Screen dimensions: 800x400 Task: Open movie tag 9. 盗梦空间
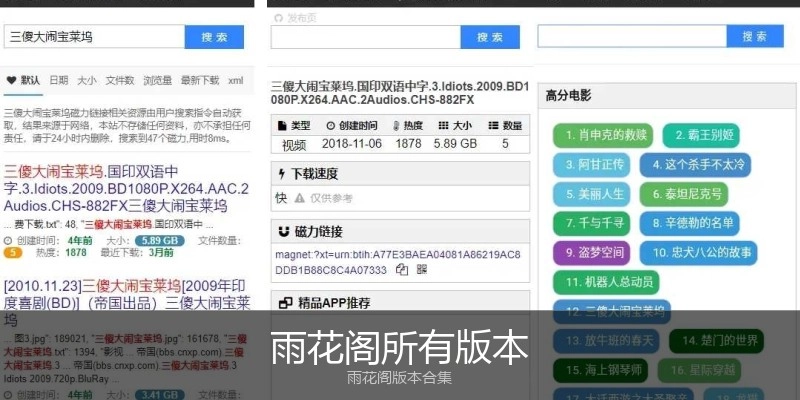[591, 253]
